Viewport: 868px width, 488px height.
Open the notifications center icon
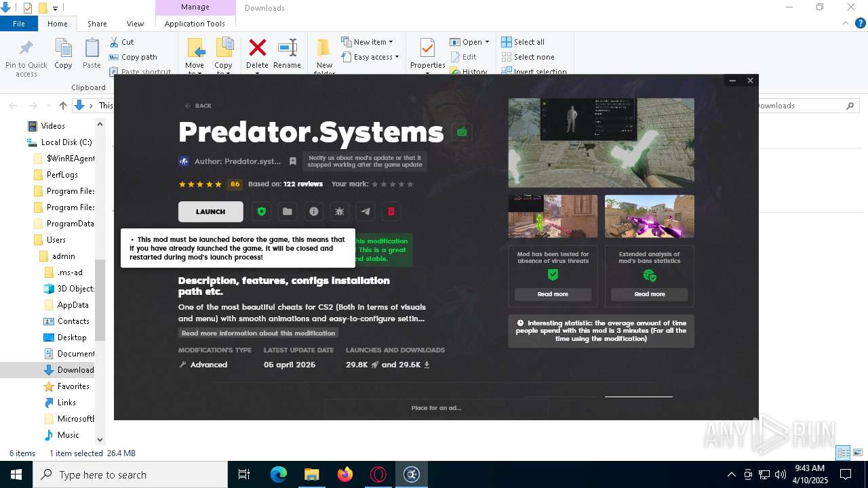tap(846, 474)
